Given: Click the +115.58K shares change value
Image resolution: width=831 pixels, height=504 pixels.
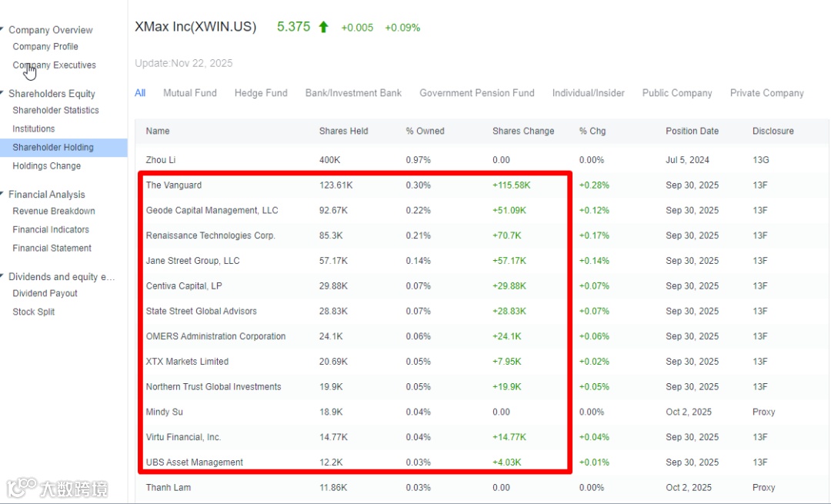Looking at the screenshot, I should tap(512, 185).
